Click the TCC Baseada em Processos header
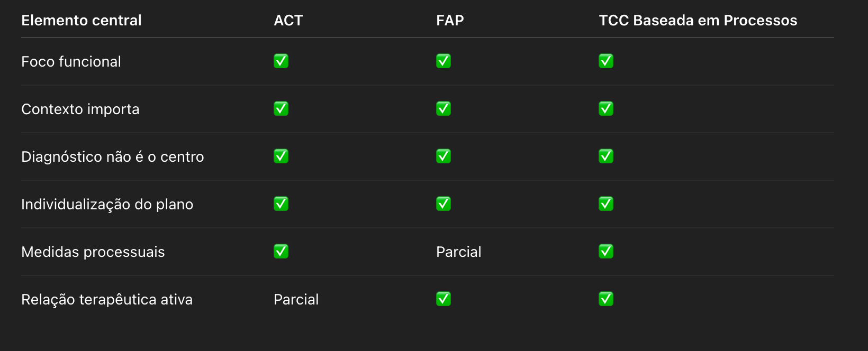Viewport: 868px width, 351px height. (698, 21)
